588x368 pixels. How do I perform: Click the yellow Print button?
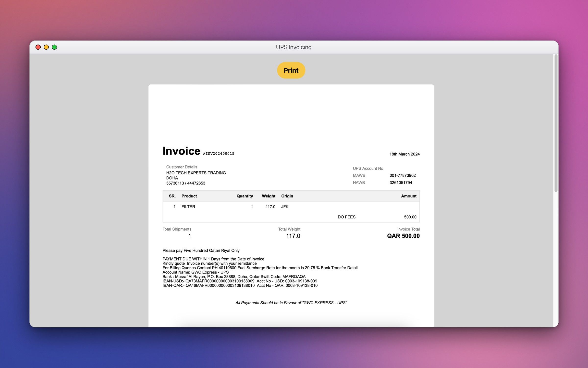point(291,70)
